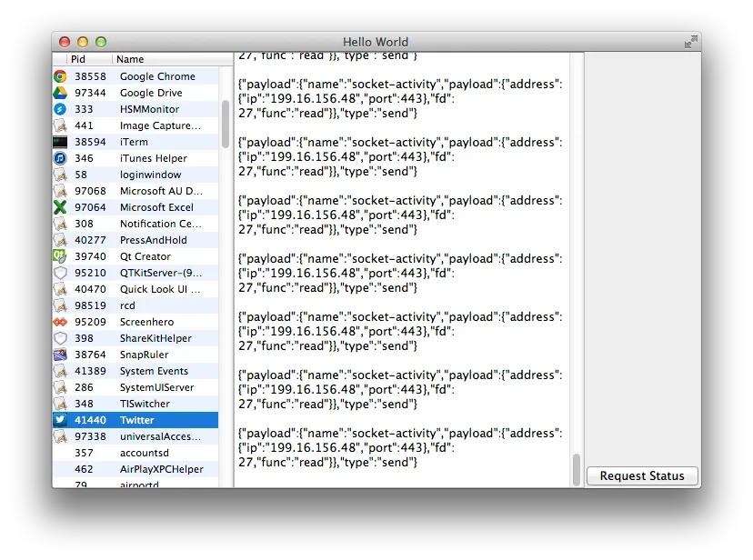Select Qt Creator process name

coord(145,256)
